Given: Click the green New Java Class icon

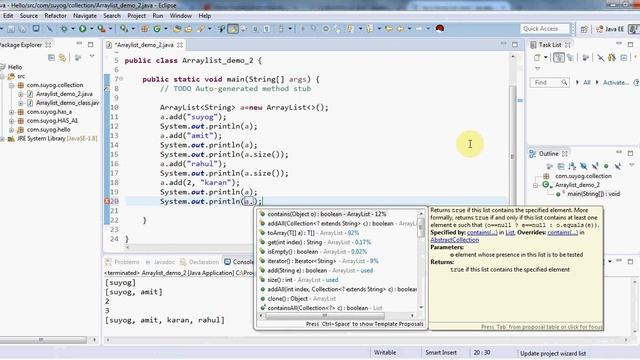Looking at the screenshot, I should tap(157, 29).
